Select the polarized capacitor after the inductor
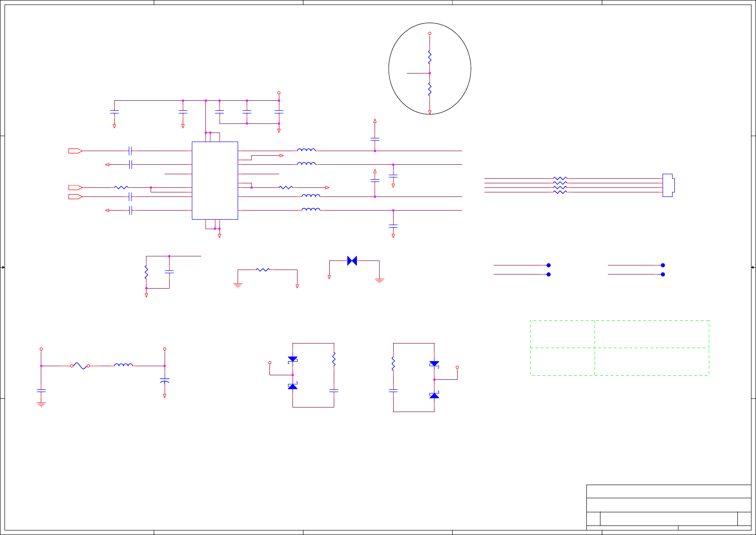The height and width of the screenshot is (535, 756). (165, 381)
